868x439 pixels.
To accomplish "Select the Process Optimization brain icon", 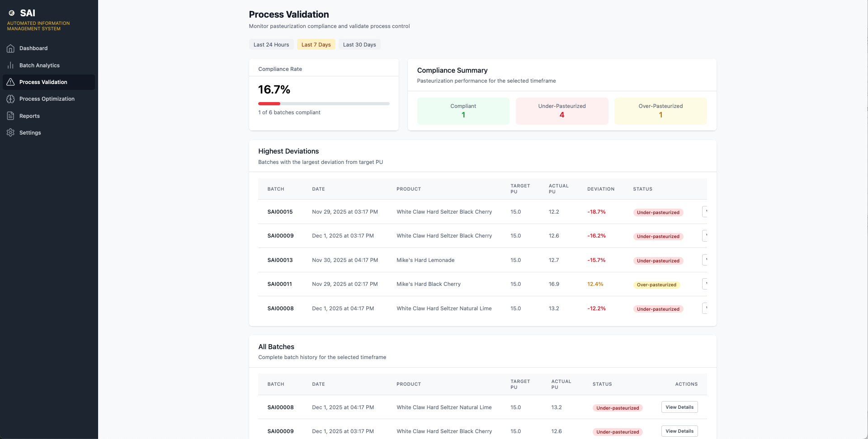I will pos(10,99).
